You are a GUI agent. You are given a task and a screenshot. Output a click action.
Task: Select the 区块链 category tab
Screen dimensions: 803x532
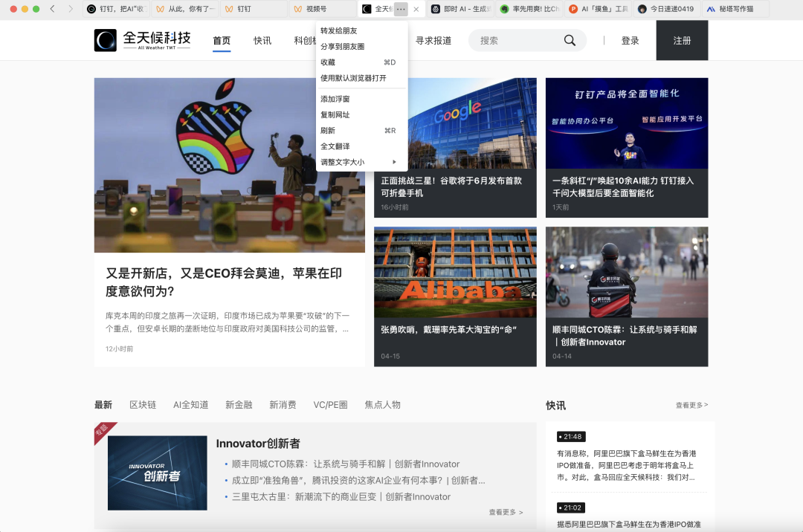click(143, 405)
